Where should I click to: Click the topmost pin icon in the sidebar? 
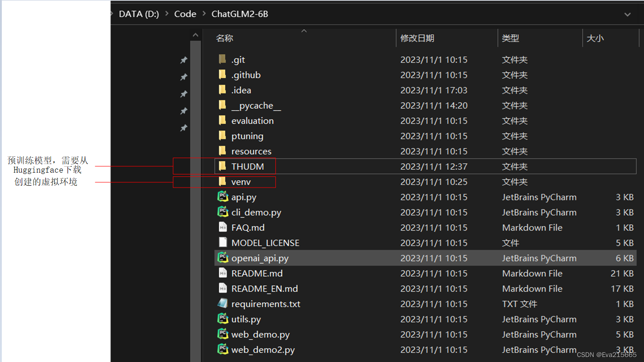(x=183, y=60)
